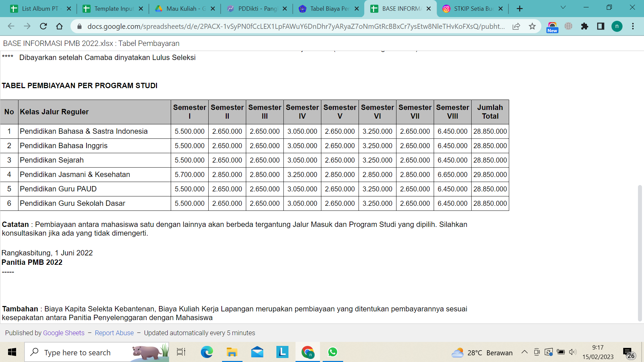Go back to previous page
This screenshot has width=644, height=362.
(11, 26)
